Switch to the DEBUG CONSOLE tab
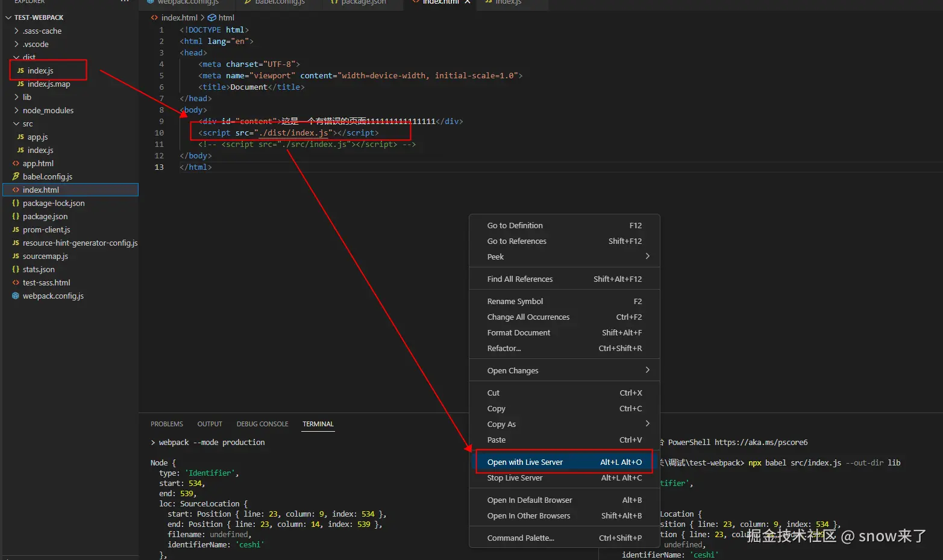This screenshot has width=943, height=560. 262,424
